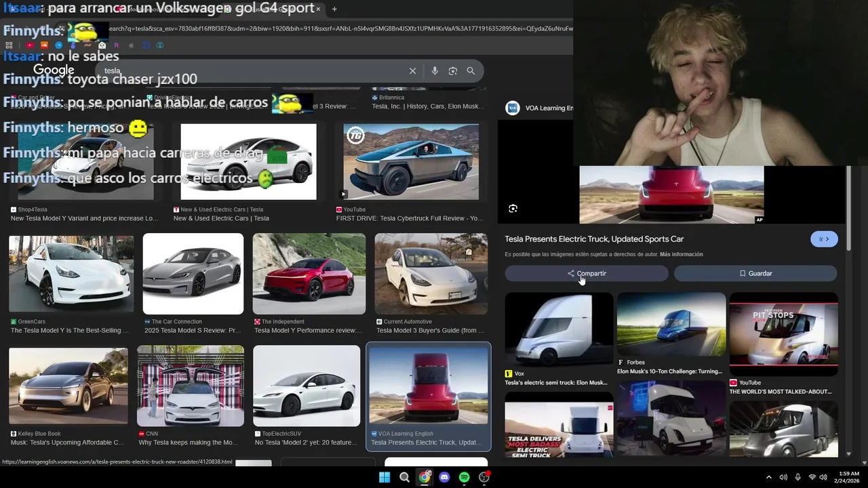Click the preview panel scrollbar down arrow
Viewport: 868px width, 488px height.
point(848,453)
